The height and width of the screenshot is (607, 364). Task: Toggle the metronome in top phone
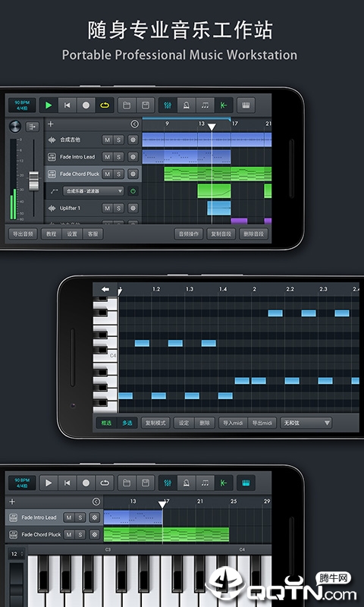tap(187, 105)
